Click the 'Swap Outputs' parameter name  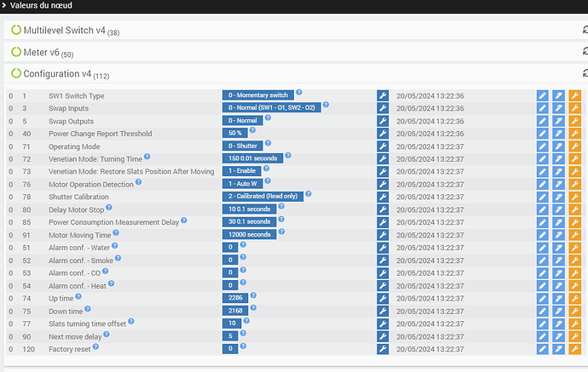pyautogui.click(x=71, y=121)
